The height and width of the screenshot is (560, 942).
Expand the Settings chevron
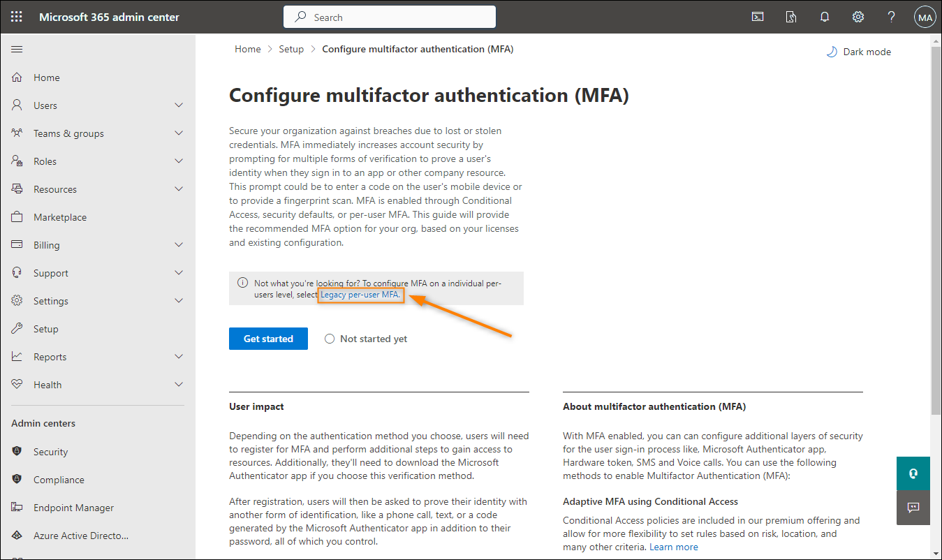tap(179, 301)
